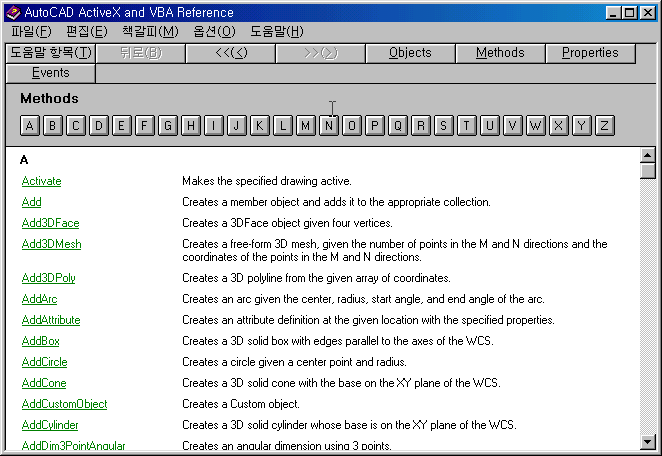This screenshot has height=456, width=662.
Task: Open the 책갈피(M) bookmark menu
Action: (x=150, y=32)
